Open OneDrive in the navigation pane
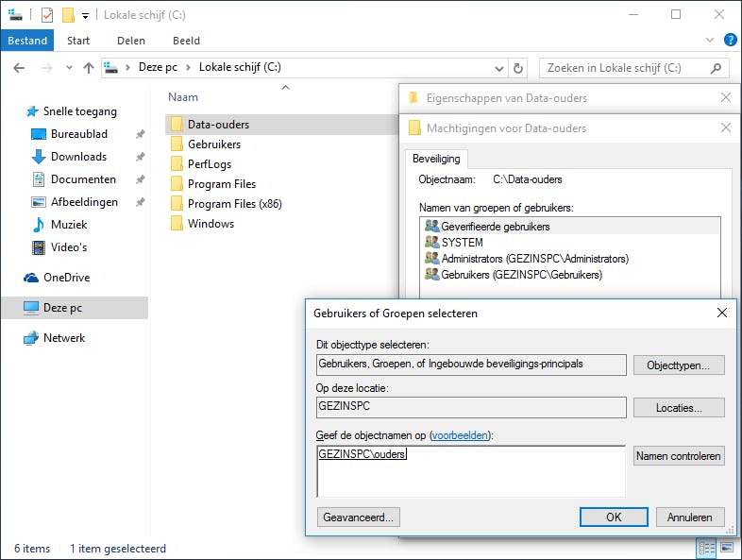 [66, 278]
